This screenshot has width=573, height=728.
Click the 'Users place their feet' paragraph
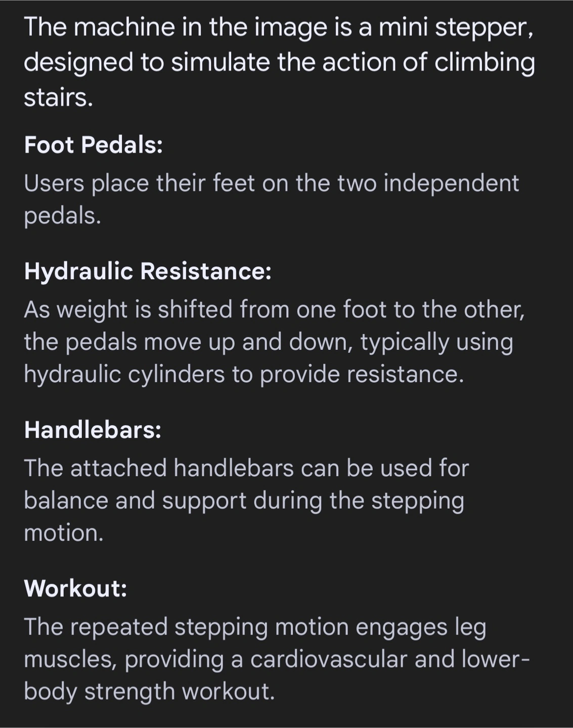[272, 199]
